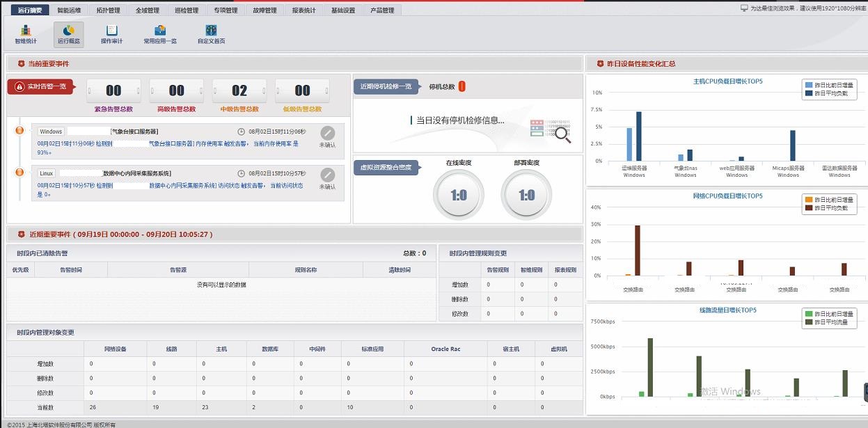Click the 近期停机检修一览 label button
The image size is (868, 428).
click(386, 87)
